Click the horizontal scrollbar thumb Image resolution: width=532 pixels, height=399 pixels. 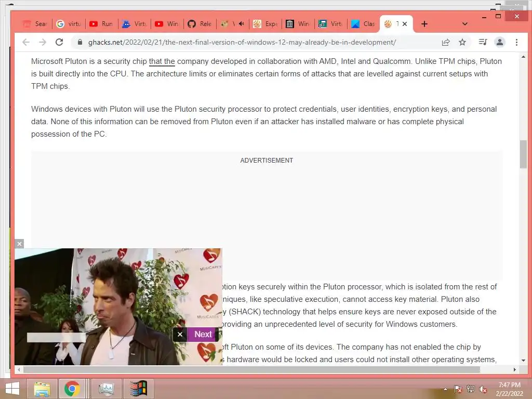251,369
